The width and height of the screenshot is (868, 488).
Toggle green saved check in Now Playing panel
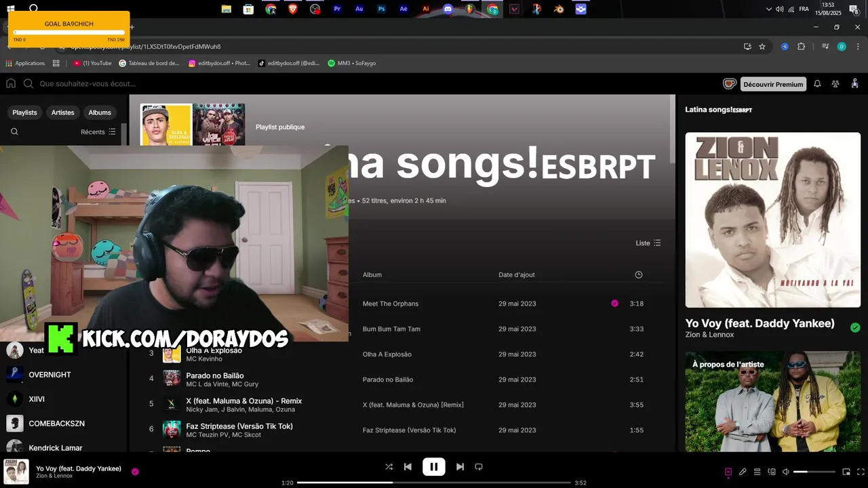(855, 327)
